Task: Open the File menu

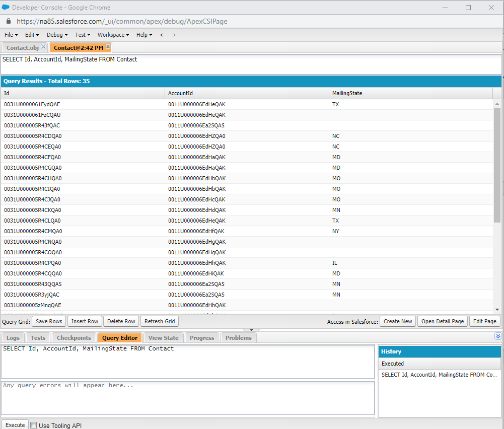Action: (11, 35)
